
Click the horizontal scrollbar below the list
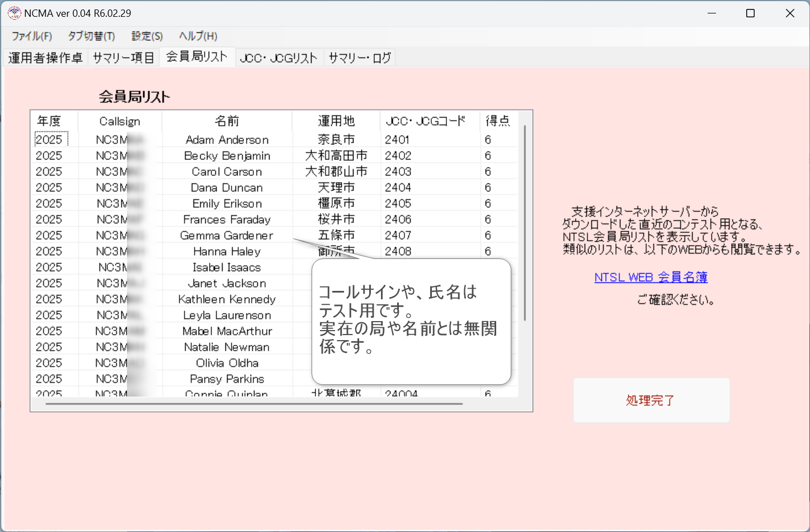click(x=254, y=403)
